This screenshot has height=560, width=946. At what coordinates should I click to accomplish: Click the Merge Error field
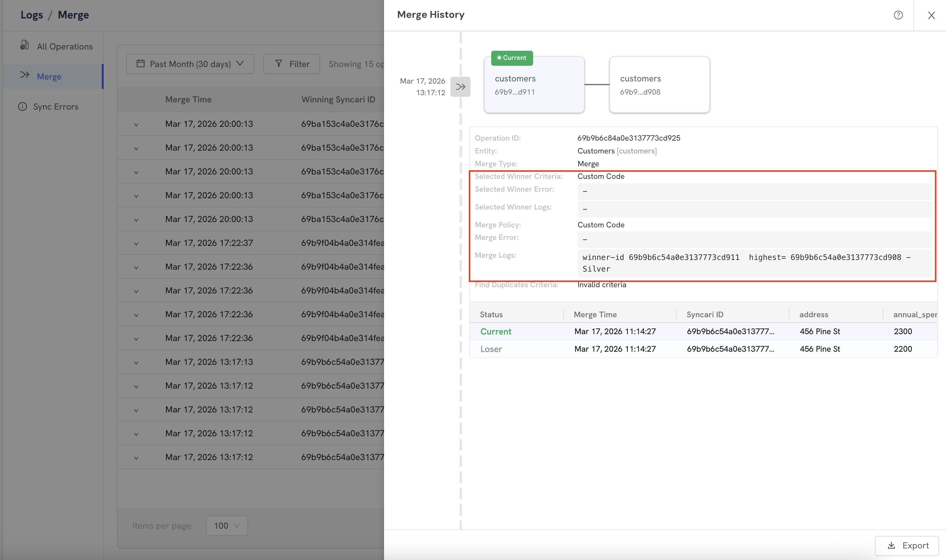[x=754, y=240]
